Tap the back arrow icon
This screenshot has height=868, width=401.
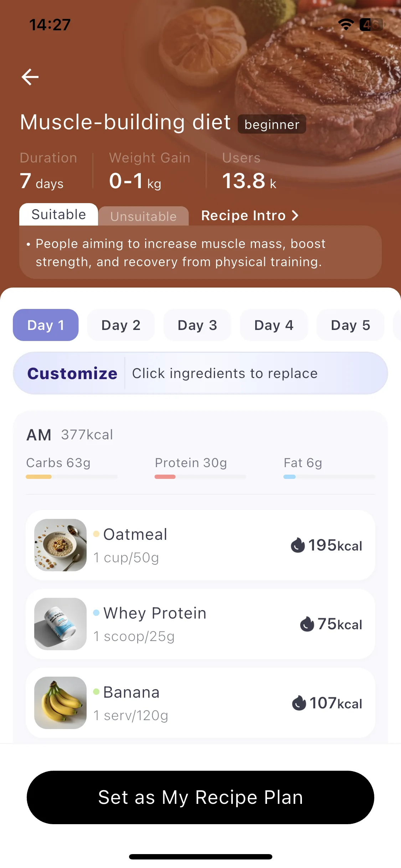(x=30, y=77)
